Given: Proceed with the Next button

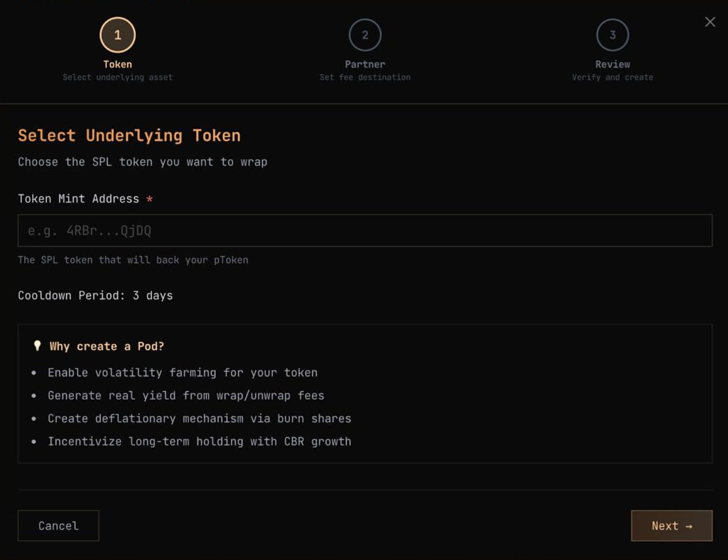Looking at the screenshot, I should (671, 526).
